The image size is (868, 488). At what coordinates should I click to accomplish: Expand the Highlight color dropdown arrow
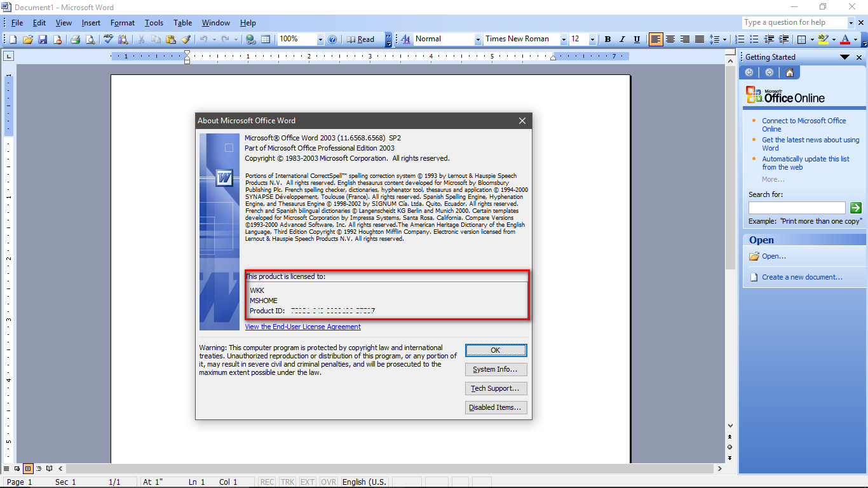[x=834, y=39]
